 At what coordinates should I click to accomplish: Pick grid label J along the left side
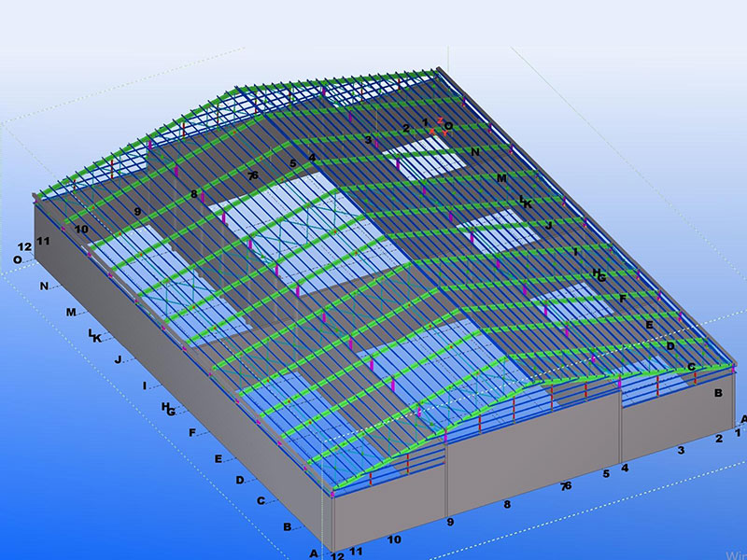tap(119, 358)
